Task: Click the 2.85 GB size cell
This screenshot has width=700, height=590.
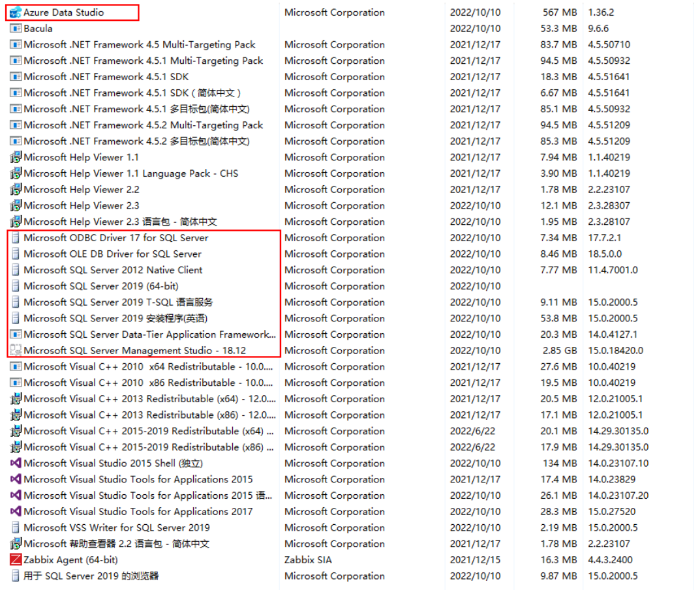Action: [x=560, y=350]
